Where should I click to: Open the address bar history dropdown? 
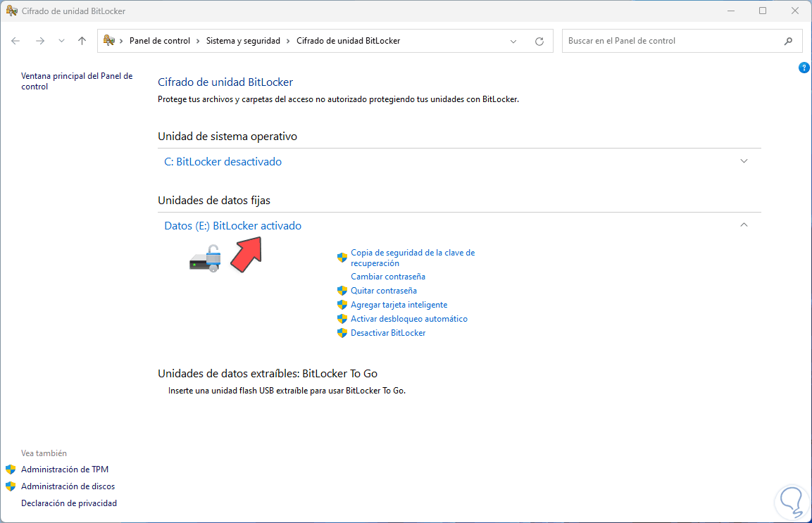[513, 42]
